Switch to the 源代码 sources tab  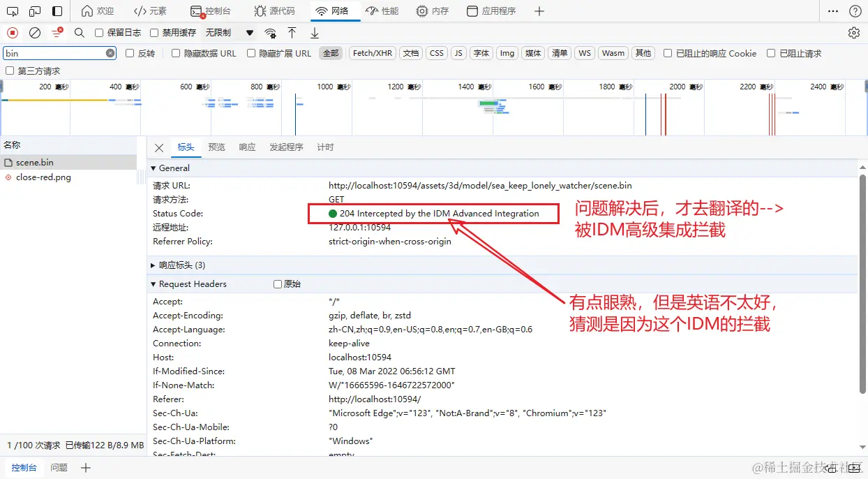click(274, 11)
